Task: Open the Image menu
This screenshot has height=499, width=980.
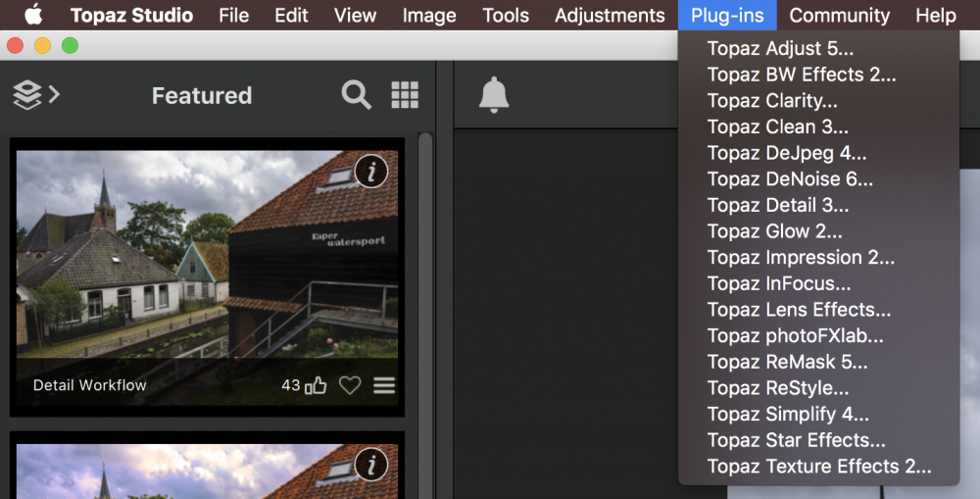Action: click(x=429, y=15)
